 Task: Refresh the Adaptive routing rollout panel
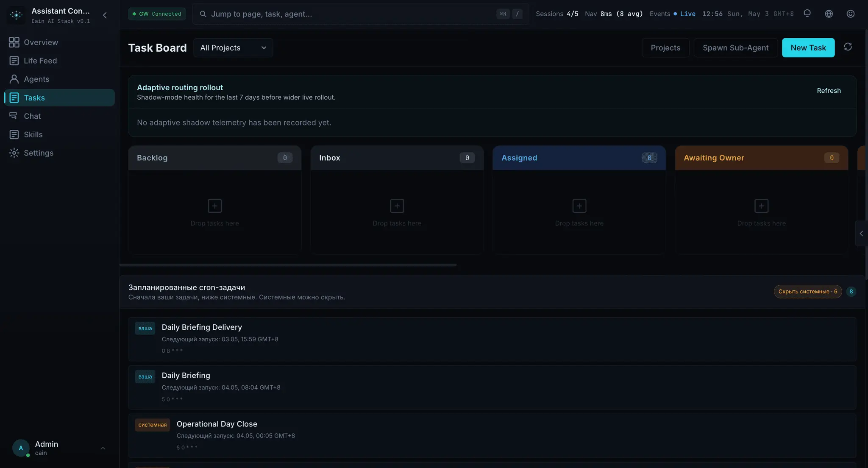pyautogui.click(x=829, y=91)
